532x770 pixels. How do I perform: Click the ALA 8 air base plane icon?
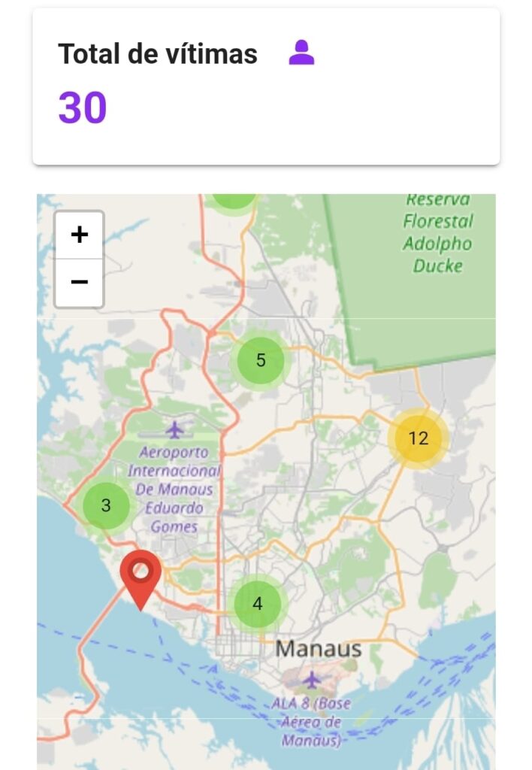point(312,680)
